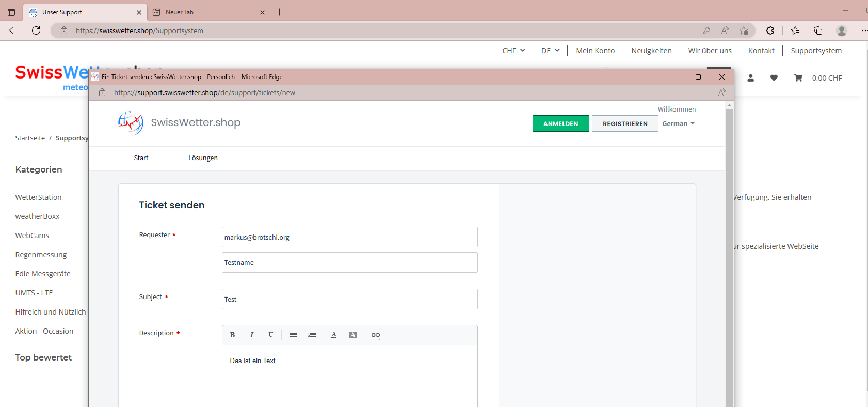
Task: Click popup window vertical scrollbar
Action: 729,258
